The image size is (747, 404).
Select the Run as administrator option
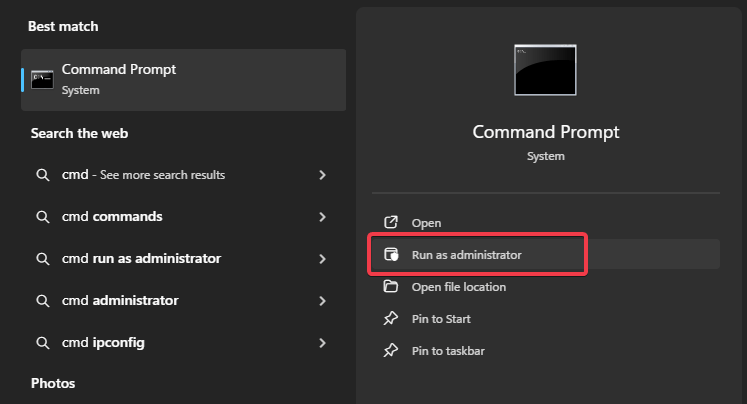(466, 255)
